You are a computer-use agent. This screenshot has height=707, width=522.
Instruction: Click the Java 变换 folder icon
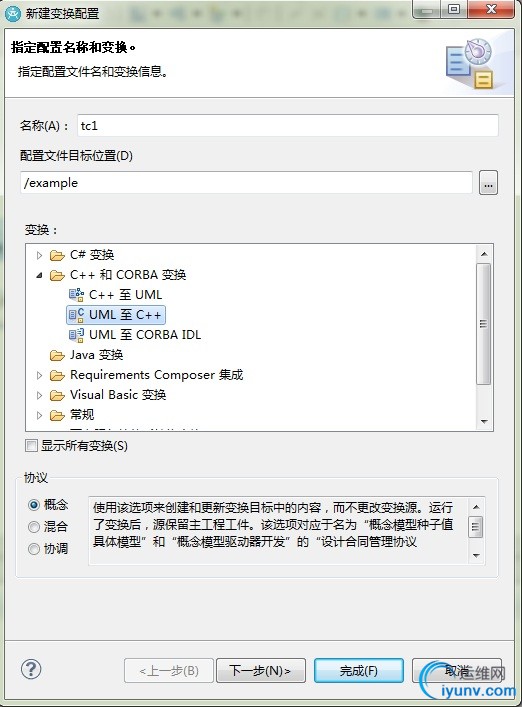coord(57,355)
